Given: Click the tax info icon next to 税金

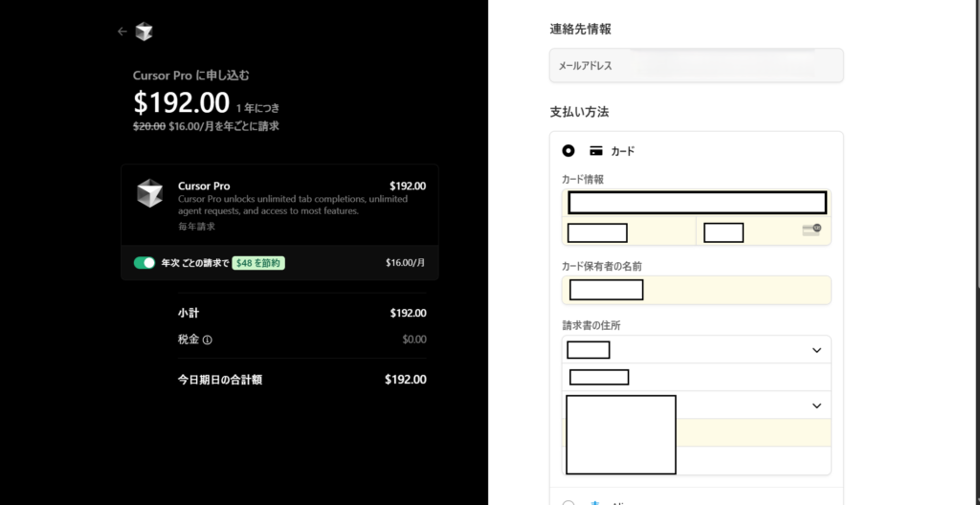Looking at the screenshot, I should click(x=208, y=340).
